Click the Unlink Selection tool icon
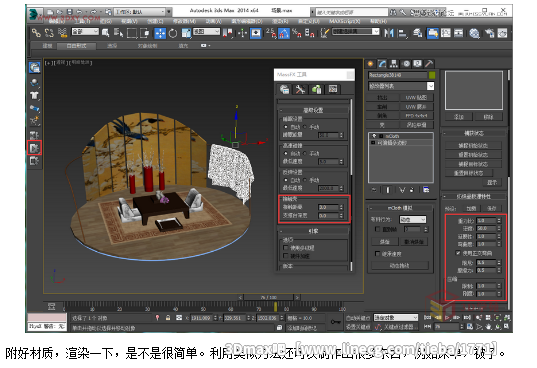 [x=49, y=33]
